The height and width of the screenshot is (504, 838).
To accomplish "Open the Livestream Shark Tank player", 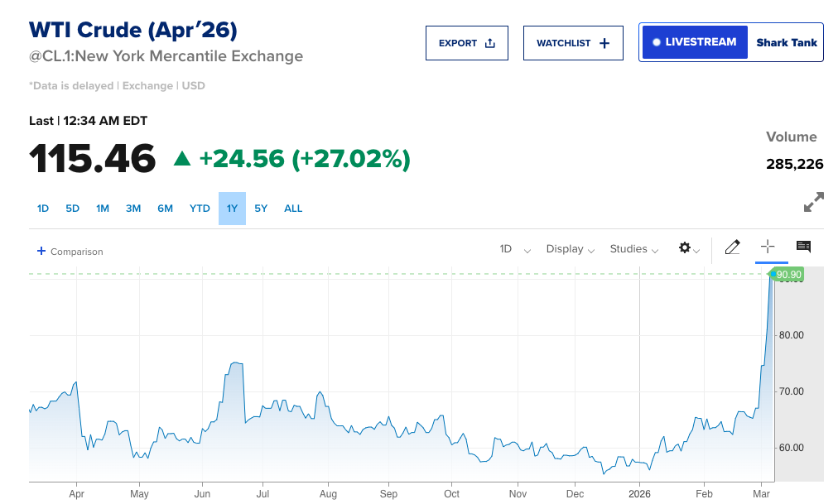I will [731, 42].
